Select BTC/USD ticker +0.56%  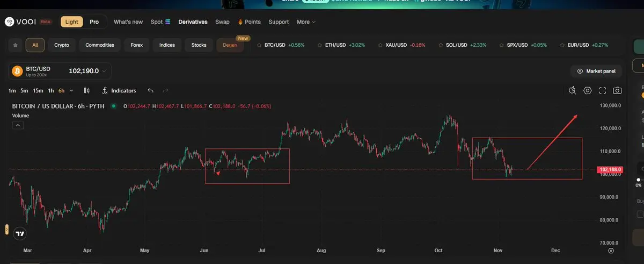pyautogui.click(x=280, y=45)
